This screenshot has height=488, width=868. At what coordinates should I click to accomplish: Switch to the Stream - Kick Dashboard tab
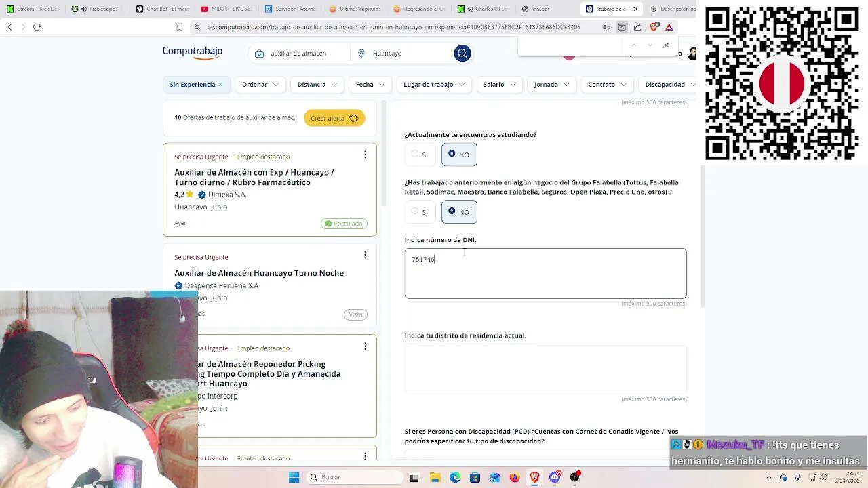[33, 9]
